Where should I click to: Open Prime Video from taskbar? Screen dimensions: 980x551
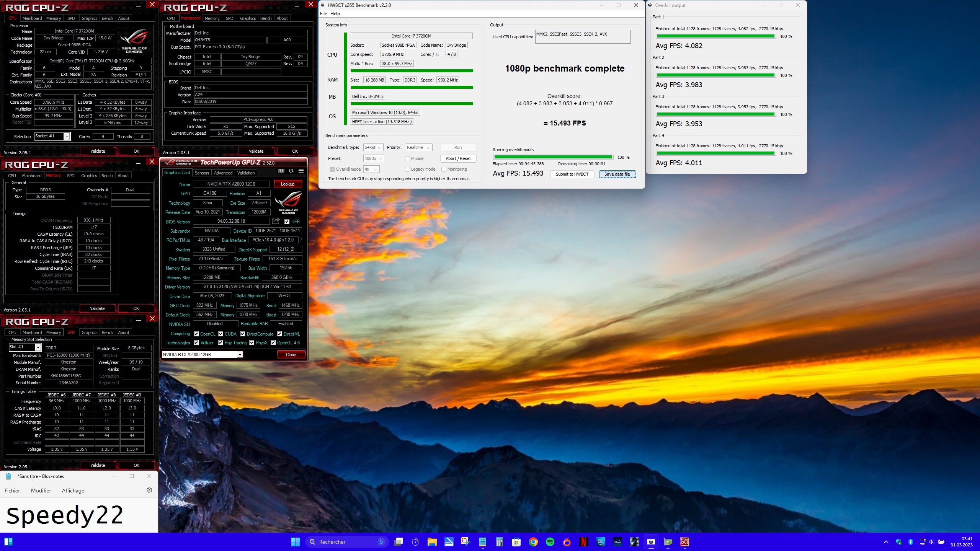tap(601, 542)
